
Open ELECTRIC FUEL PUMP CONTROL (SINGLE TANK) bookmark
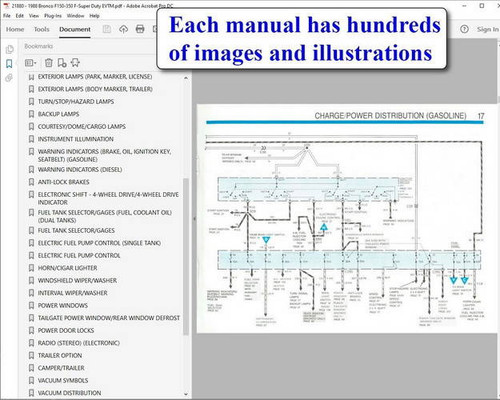pos(99,243)
